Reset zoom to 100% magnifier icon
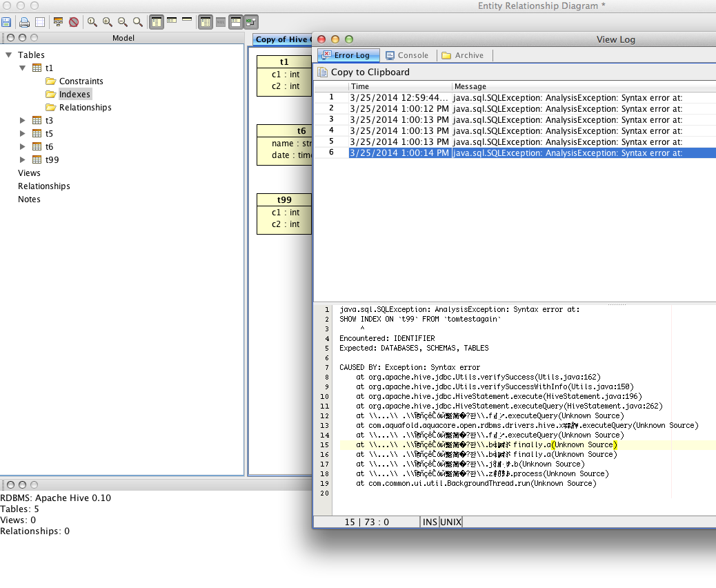 [x=92, y=22]
